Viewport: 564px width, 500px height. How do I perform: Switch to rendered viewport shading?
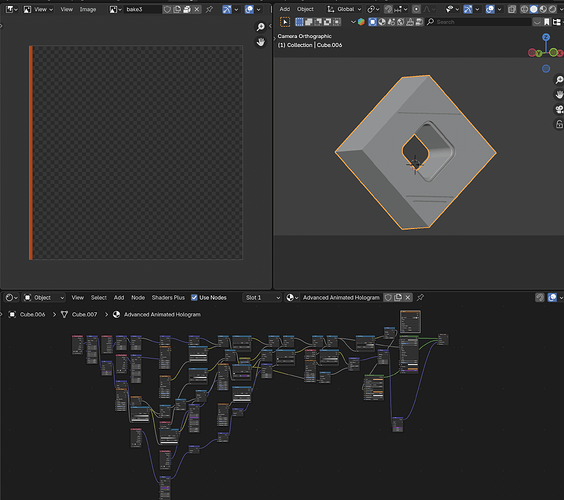coord(552,9)
